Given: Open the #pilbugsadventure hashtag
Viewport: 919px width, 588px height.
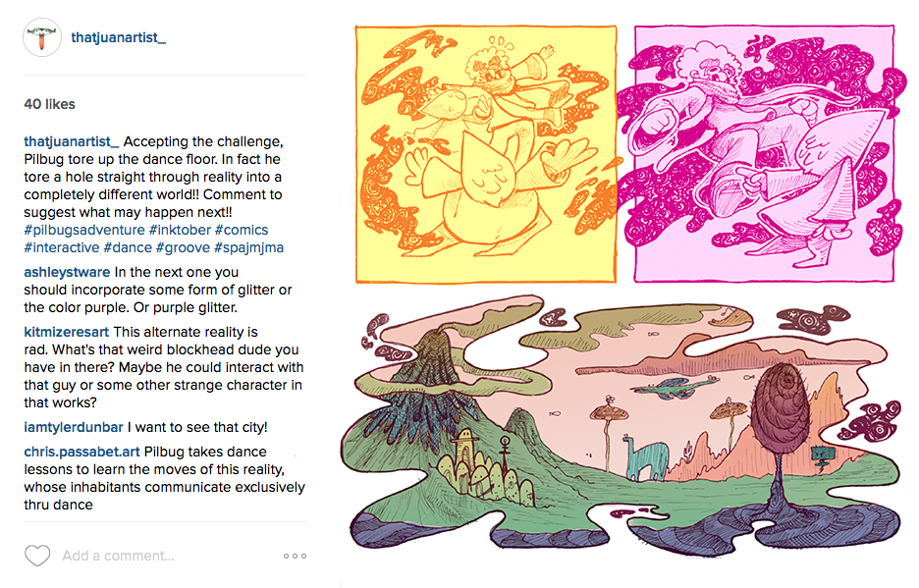Looking at the screenshot, I should (84, 230).
